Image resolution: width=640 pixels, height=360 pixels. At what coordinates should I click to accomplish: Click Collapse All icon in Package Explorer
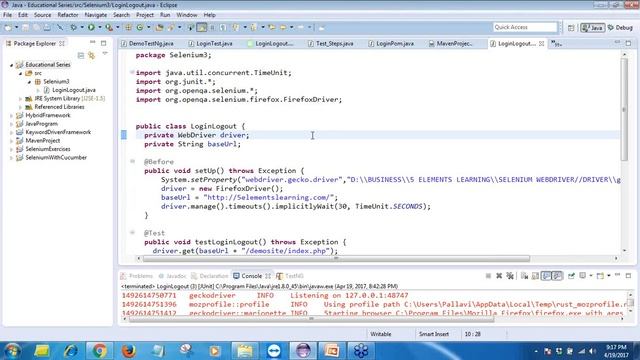pyautogui.click(x=81, y=56)
